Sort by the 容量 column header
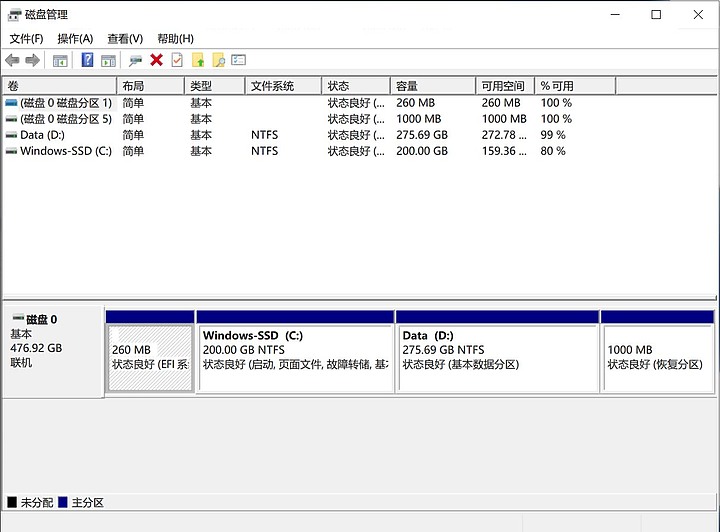Image resolution: width=720 pixels, height=532 pixels. tap(433, 86)
